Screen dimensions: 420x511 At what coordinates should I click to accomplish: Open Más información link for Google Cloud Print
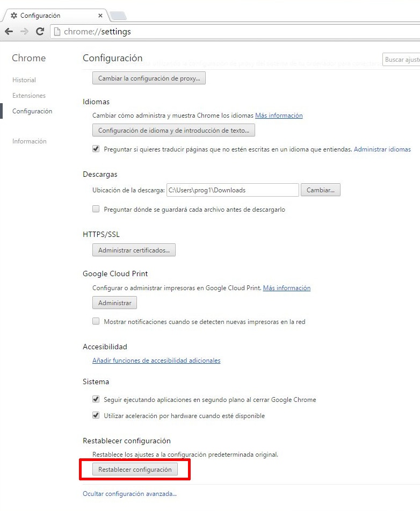(287, 288)
